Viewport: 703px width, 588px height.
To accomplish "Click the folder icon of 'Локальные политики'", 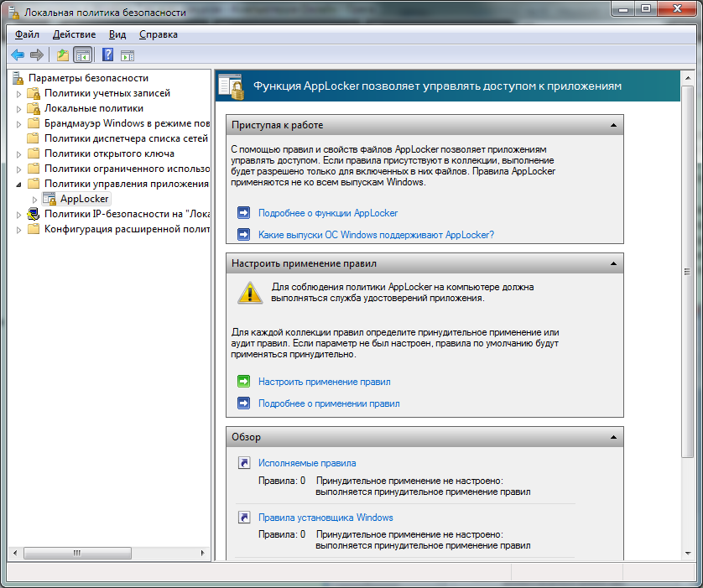I will (x=34, y=108).
